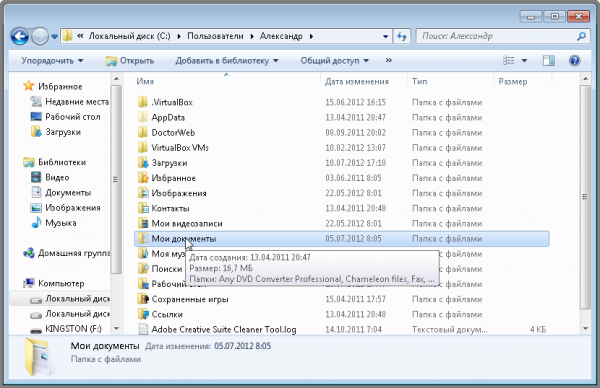Sort by the 'Тип' column header
This screenshot has width=600, height=388.
(x=419, y=81)
